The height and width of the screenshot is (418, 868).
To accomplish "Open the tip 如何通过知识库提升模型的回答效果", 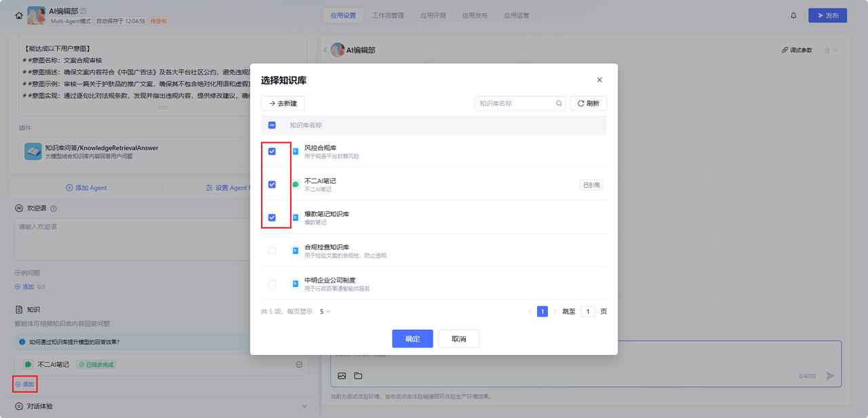I will (74, 342).
